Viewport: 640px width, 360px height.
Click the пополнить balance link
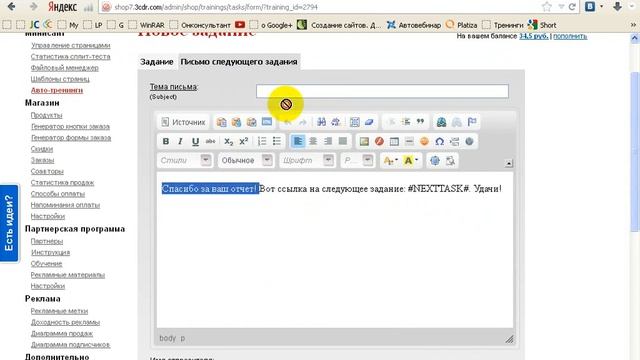click(570, 36)
